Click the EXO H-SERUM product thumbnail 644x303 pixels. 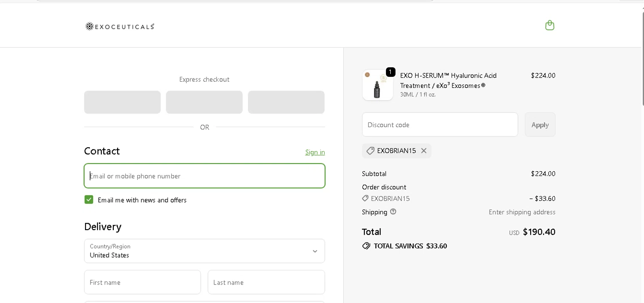coord(378,85)
